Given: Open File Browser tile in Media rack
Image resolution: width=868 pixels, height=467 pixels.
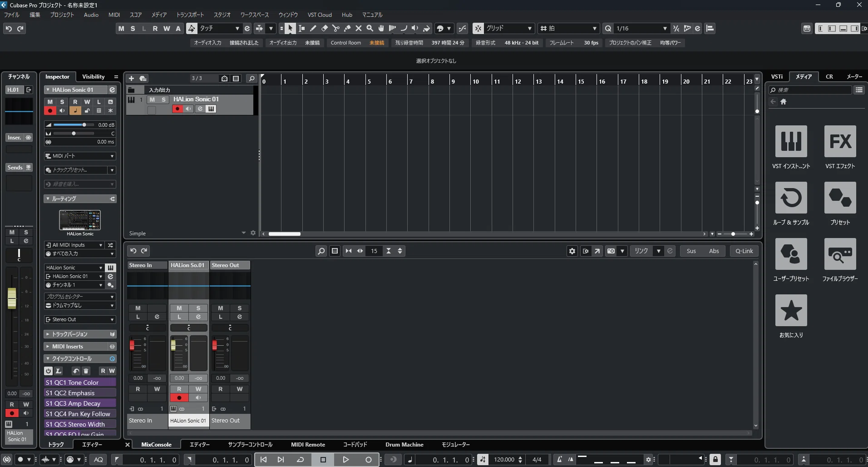Looking at the screenshot, I should pyautogui.click(x=840, y=254).
